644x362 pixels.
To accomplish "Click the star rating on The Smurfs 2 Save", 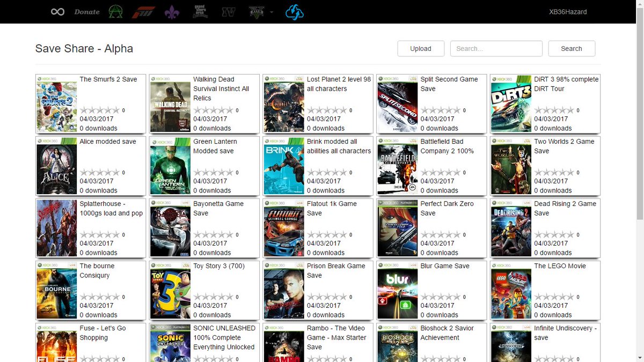I will 100,110.
